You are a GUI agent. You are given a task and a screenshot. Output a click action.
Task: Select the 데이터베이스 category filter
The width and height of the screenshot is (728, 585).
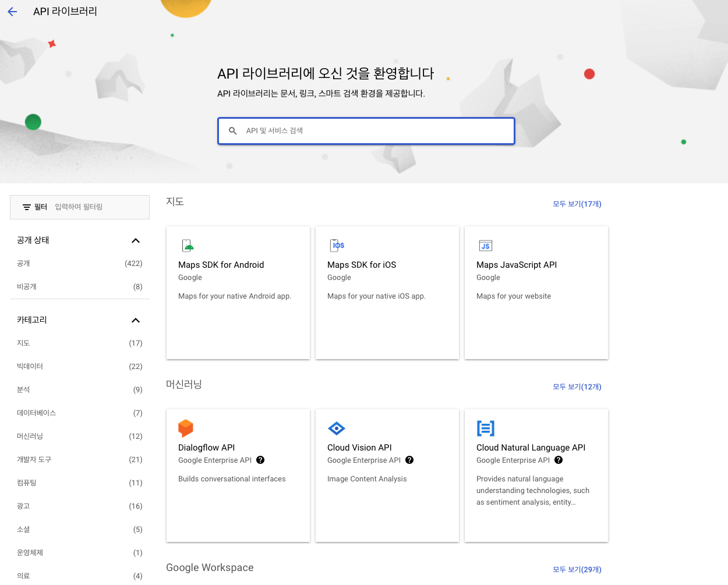click(80, 413)
